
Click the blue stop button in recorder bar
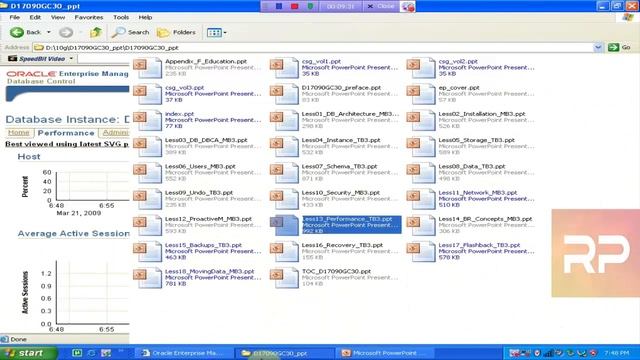pos(279,6)
